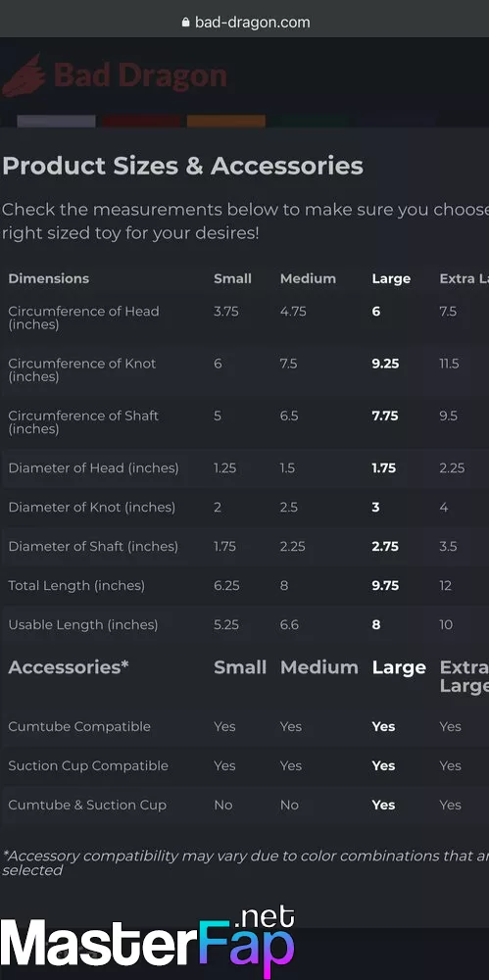Select the dark red color bar swatch
489x980 pixels.
pos(142,121)
